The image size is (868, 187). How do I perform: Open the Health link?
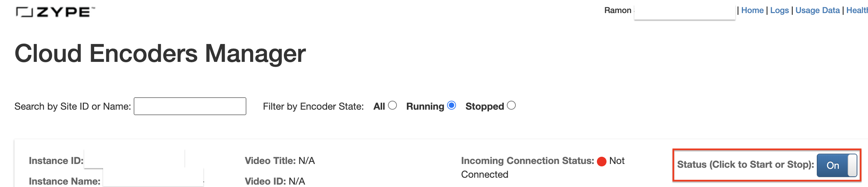[857, 10]
